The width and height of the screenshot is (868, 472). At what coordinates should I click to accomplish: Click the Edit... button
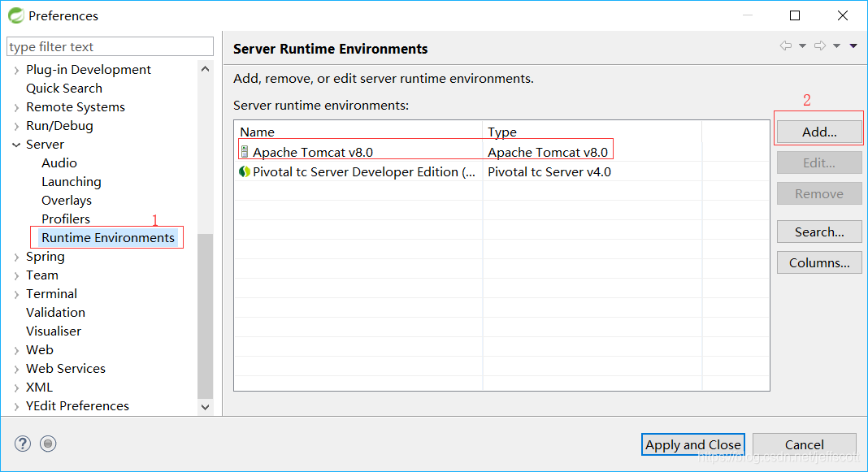click(819, 162)
